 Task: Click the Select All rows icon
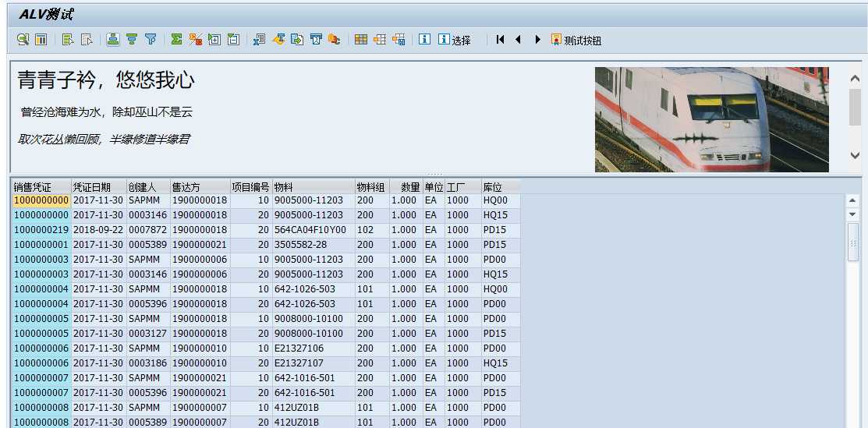click(x=68, y=39)
